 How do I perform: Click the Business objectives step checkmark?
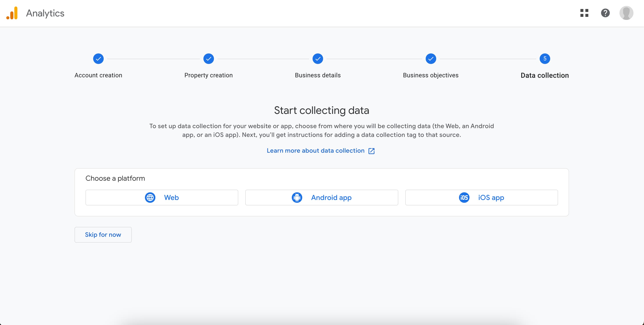(x=431, y=59)
